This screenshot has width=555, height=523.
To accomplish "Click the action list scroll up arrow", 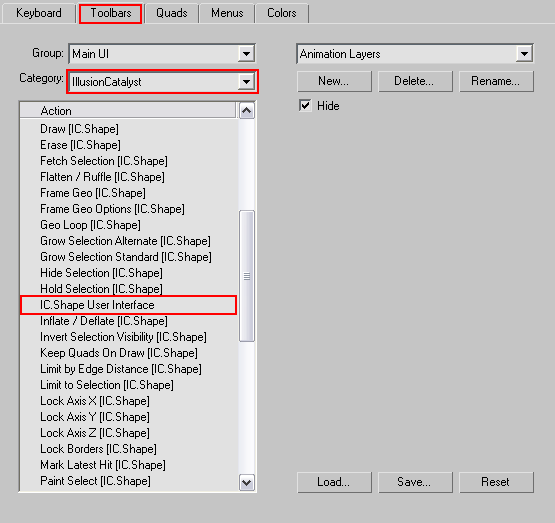I will click(247, 111).
